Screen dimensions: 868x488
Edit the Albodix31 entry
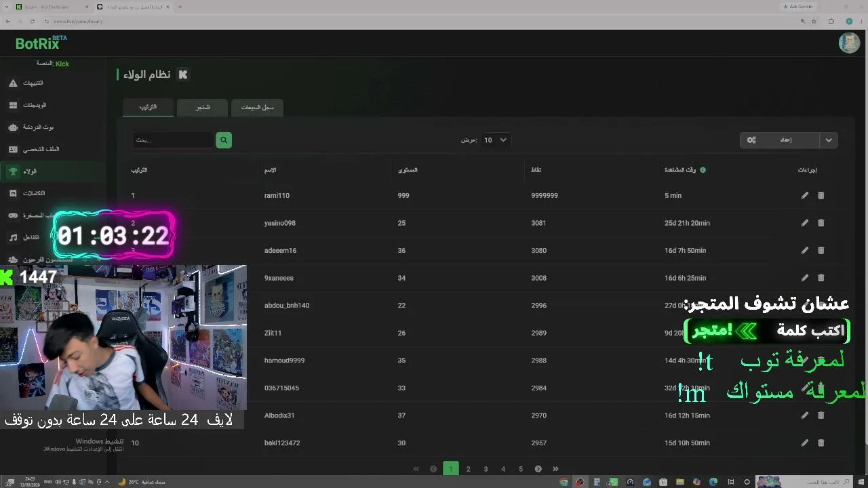(x=805, y=415)
